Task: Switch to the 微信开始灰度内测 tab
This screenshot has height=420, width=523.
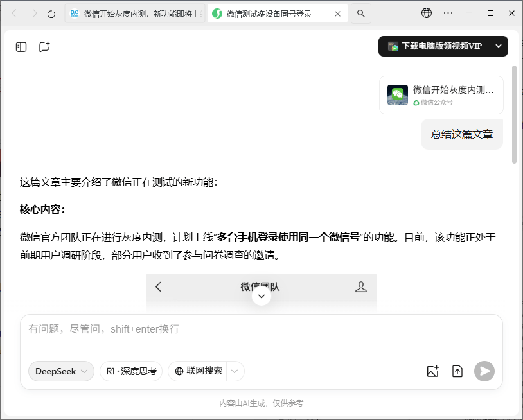Action: point(134,13)
